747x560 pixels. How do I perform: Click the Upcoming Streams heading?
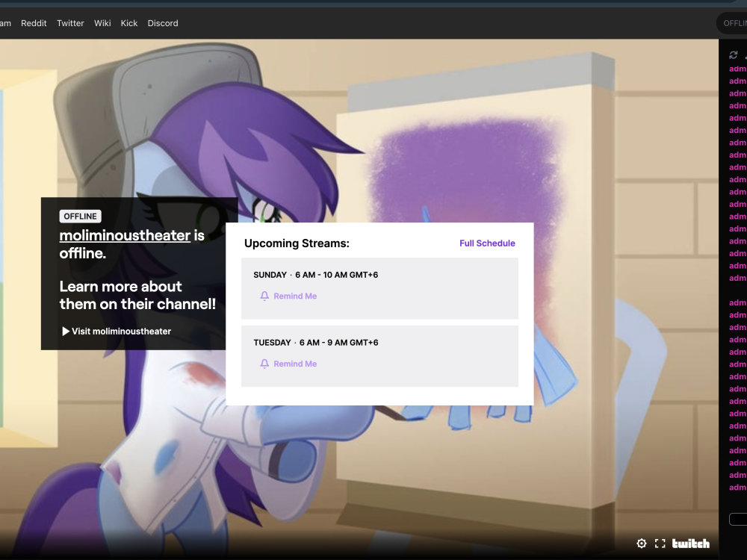point(297,243)
